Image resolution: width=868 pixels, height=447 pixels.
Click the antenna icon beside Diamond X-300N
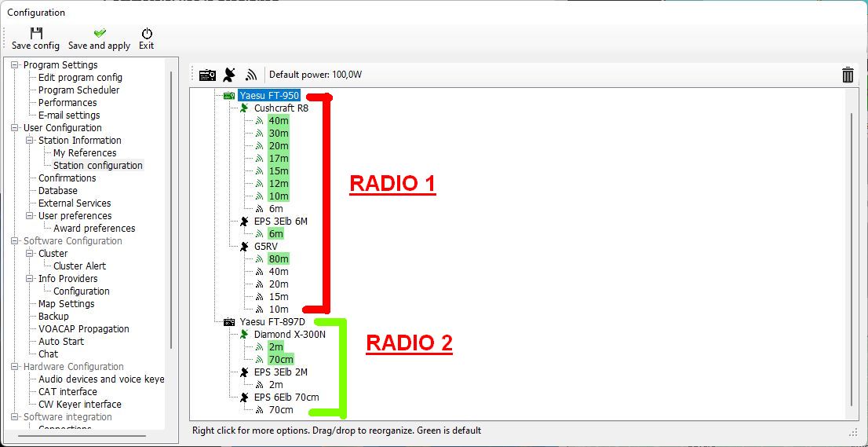[x=243, y=335]
